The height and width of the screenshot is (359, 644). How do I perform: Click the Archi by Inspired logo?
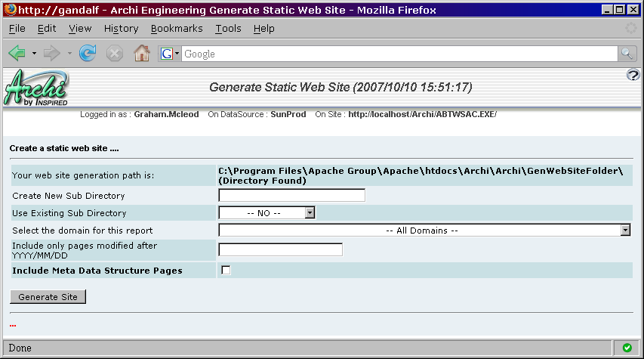click(x=36, y=88)
